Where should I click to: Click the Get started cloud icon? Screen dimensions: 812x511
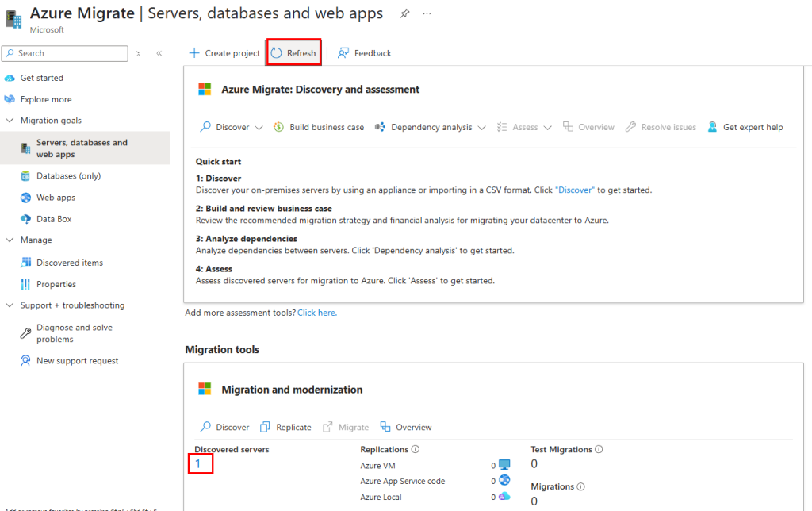point(10,78)
